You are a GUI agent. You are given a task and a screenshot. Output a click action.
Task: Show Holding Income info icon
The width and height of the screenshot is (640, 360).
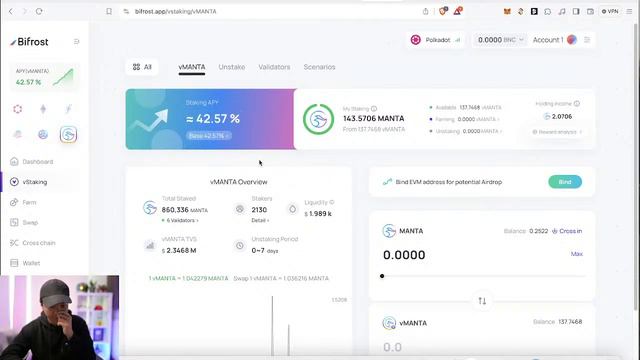point(577,104)
